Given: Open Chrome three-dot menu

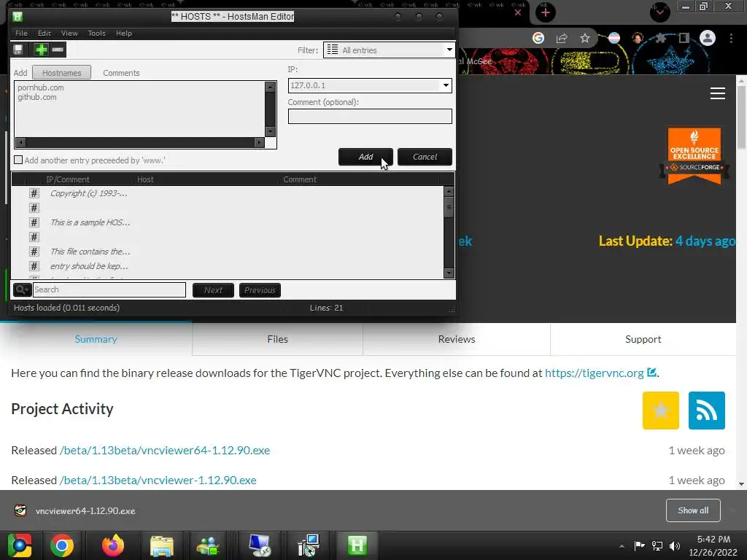Looking at the screenshot, I should (731, 38).
